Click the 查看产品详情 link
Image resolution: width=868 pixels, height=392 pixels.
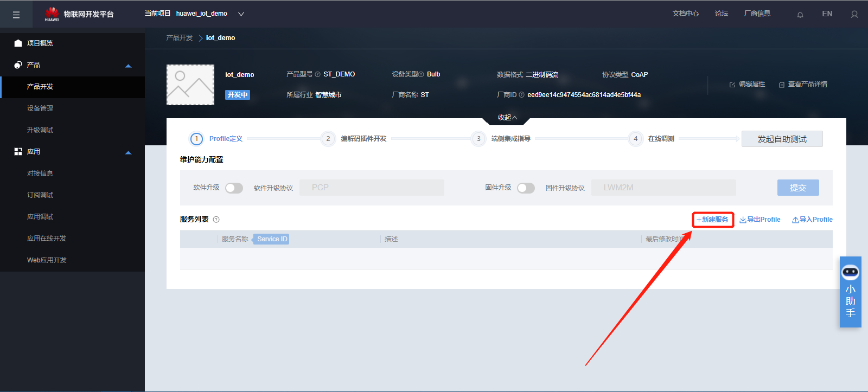(x=808, y=84)
